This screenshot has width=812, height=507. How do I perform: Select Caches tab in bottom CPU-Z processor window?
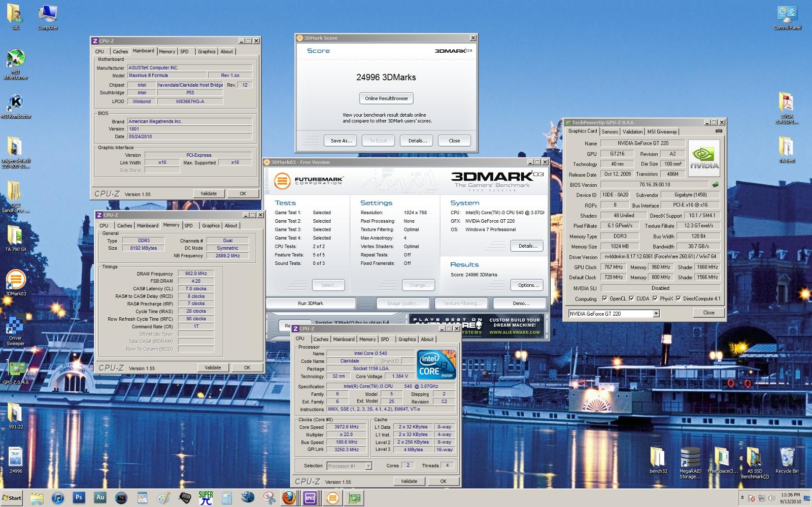click(x=321, y=340)
